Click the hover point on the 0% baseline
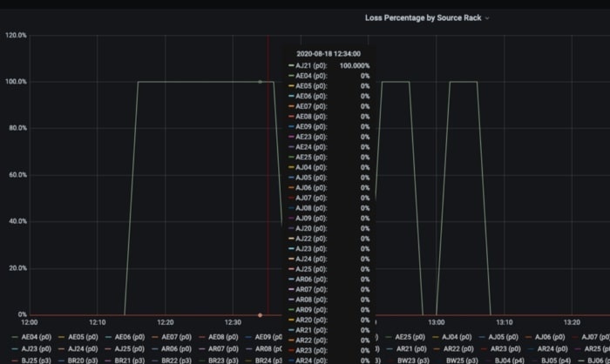 pos(260,314)
